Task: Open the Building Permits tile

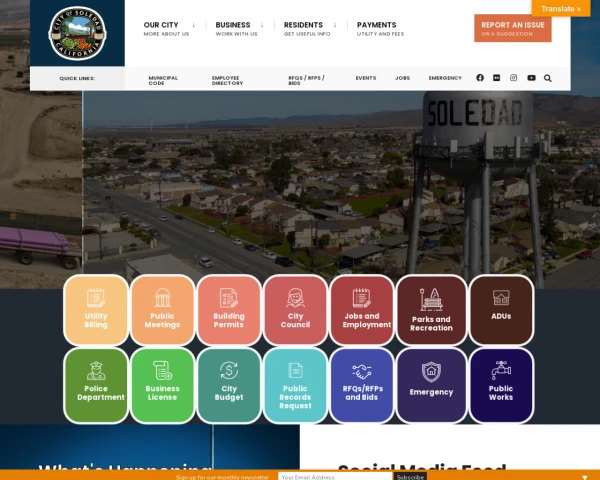Action: tap(229, 310)
